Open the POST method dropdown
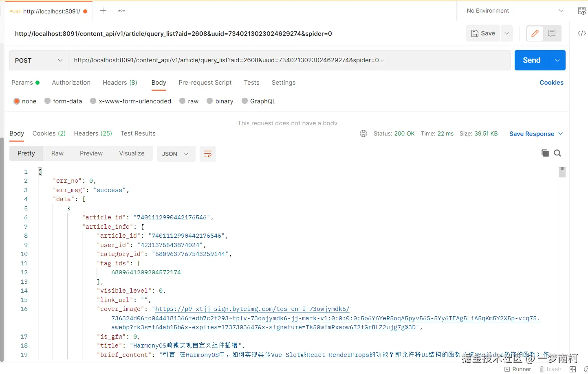The width and height of the screenshot is (588, 374). coord(39,60)
